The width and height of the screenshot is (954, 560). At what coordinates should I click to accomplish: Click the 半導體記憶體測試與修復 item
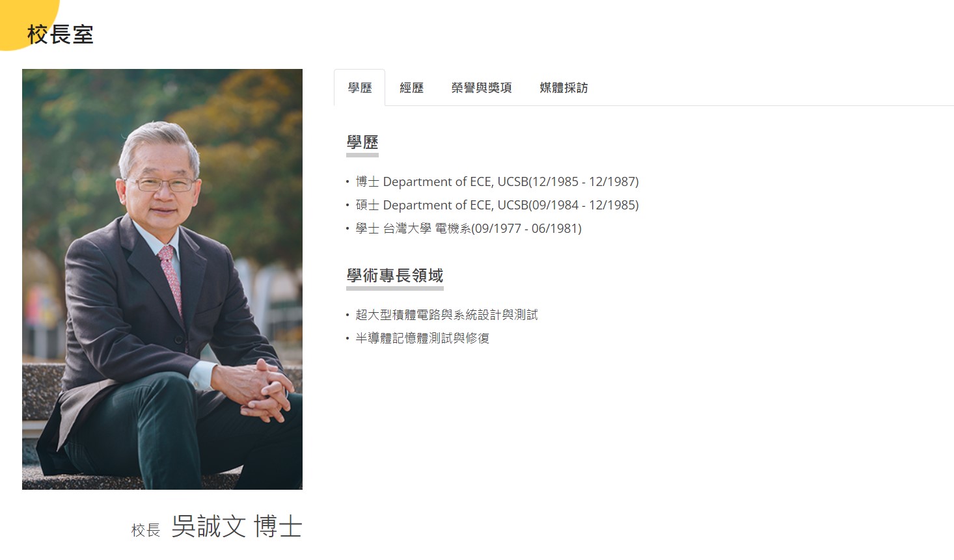[422, 338]
